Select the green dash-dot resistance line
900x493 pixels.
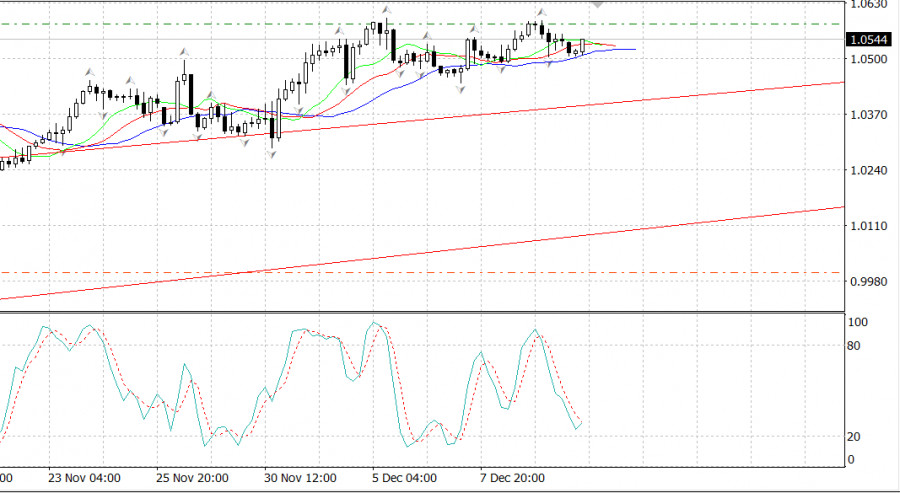pyautogui.click(x=700, y=23)
